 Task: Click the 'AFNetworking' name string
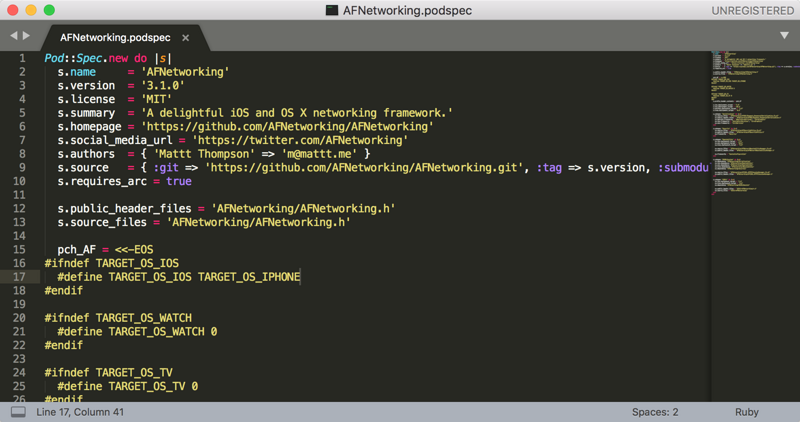185,72
